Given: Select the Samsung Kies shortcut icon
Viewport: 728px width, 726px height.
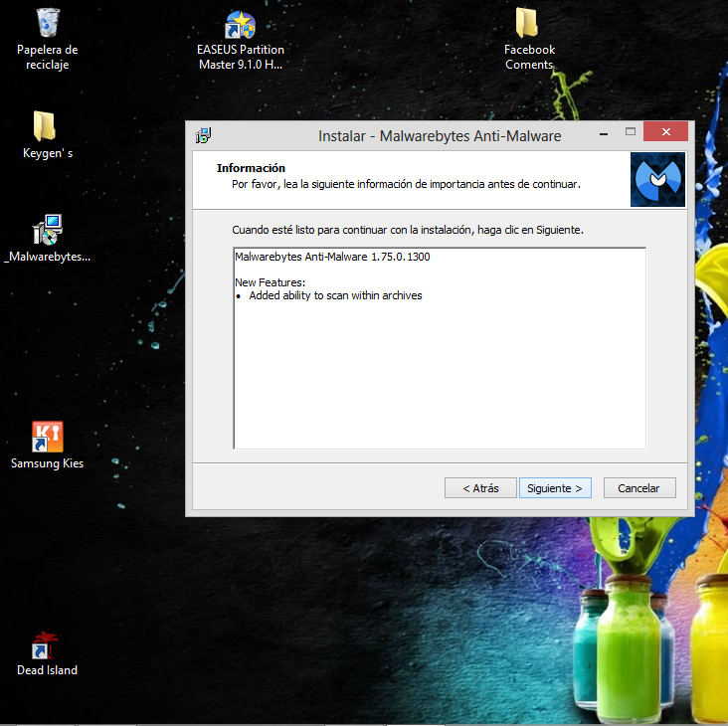Looking at the screenshot, I should coord(48,437).
